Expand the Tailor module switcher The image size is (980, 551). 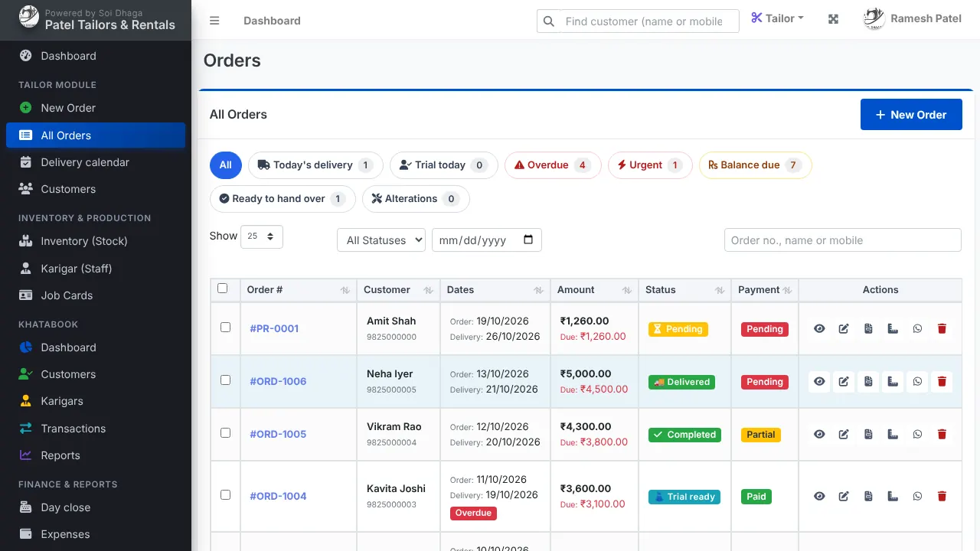click(x=777, y=18)
